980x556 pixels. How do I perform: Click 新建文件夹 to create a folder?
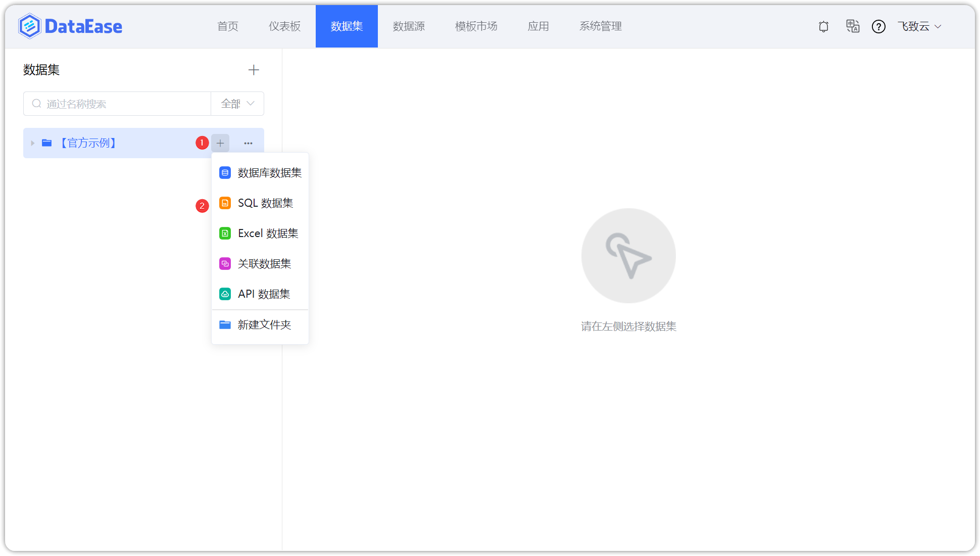point(264,325)
